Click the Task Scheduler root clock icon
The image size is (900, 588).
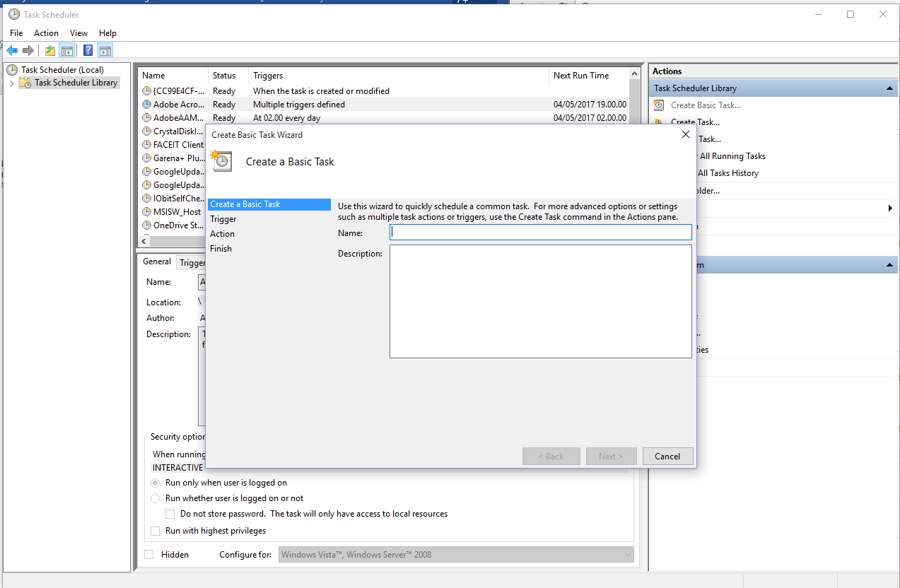12,69
